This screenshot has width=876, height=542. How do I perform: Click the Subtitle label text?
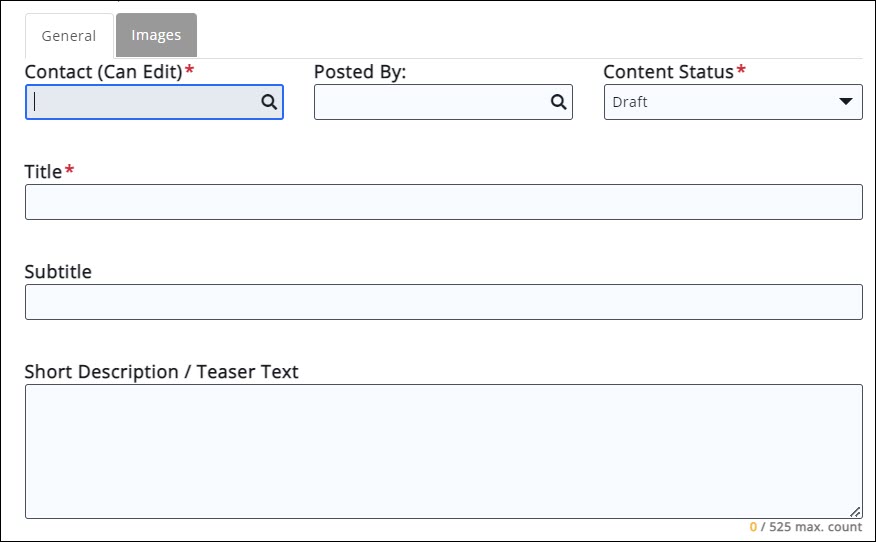tap(58, 272)
